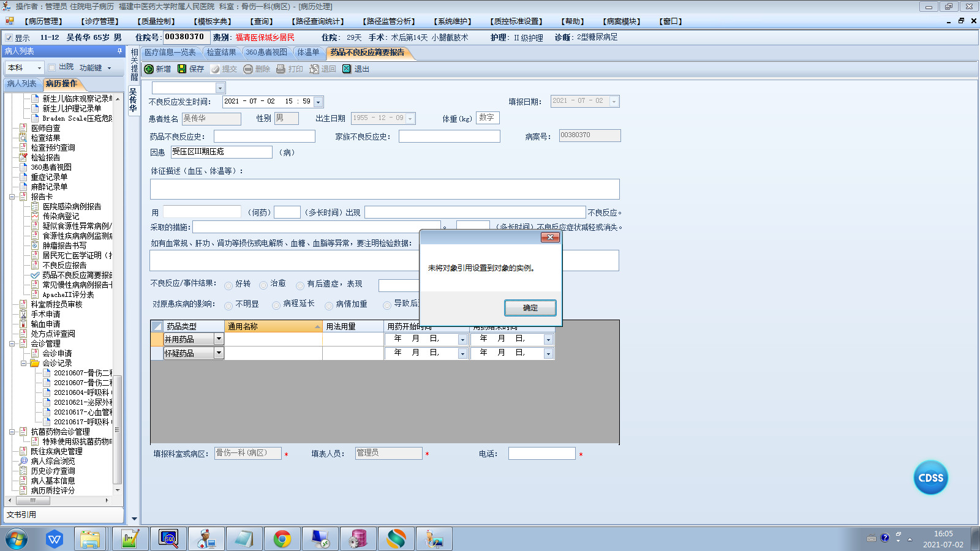Click the 体征描述 text area

click(x=385, y=189)
